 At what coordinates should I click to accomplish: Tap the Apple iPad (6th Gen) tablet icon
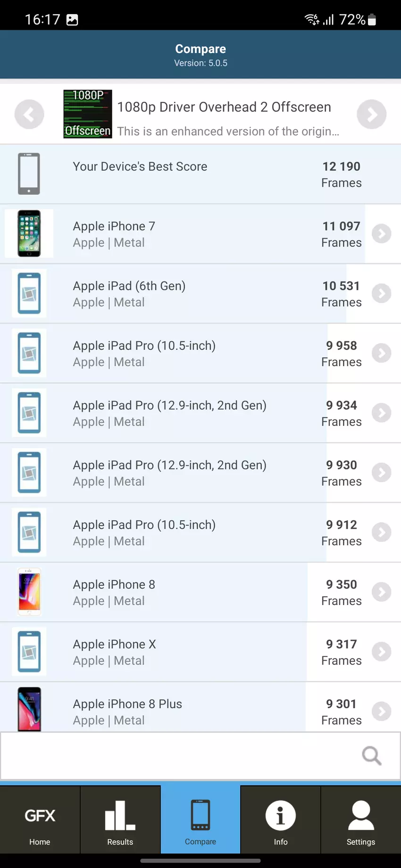point(29,294)
